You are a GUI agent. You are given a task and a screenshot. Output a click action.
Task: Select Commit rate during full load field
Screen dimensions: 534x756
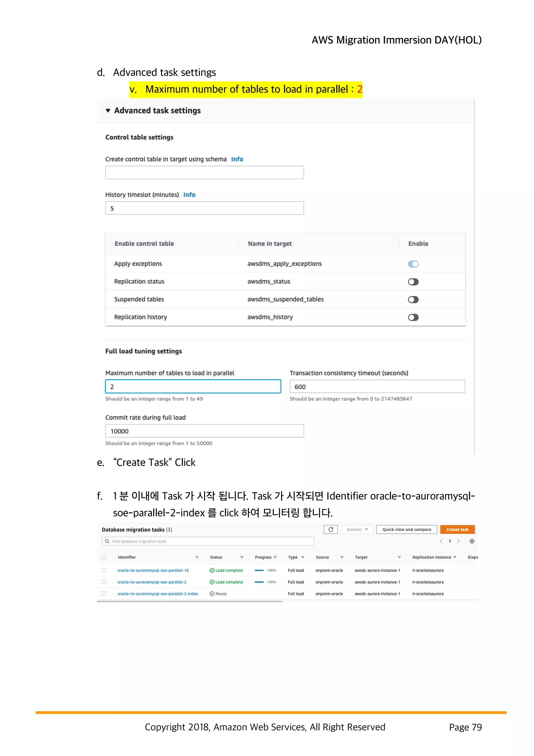click(204, 431)
